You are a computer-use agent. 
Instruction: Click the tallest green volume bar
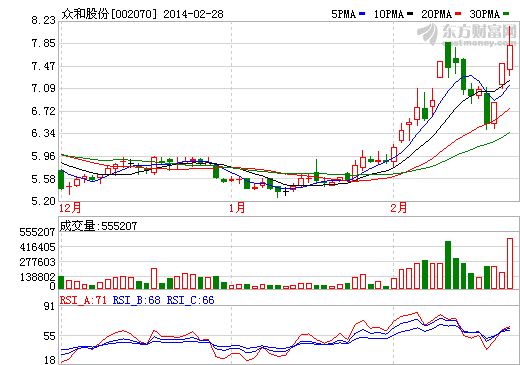448,265
